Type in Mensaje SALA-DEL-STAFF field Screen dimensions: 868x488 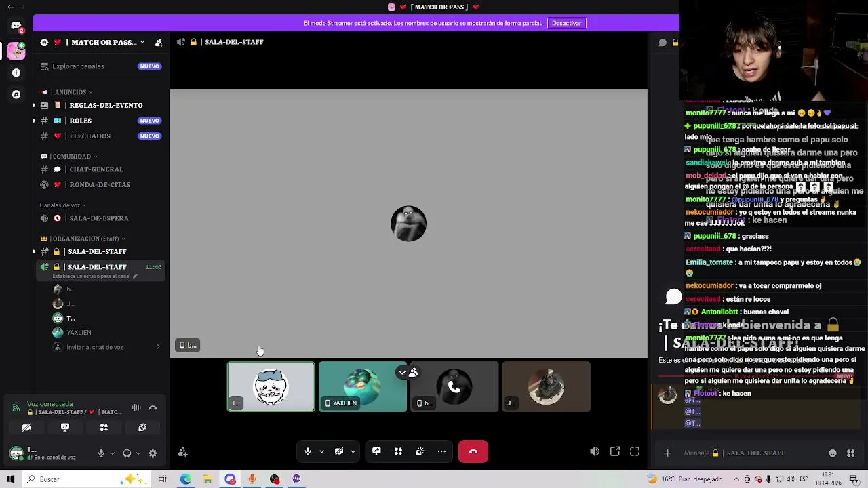tap(753, 453)
